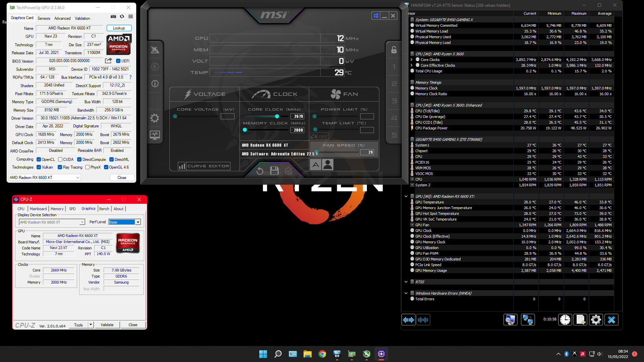Expand Core Effective Clocks row in HWiNFO
Viewport: 644px width, 362px height.
click(412, 65)
